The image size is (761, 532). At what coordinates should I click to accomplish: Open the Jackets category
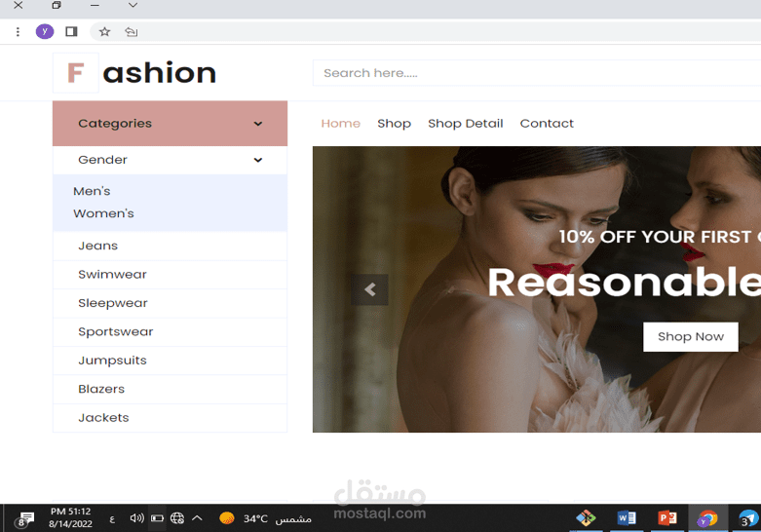pos(170,417)
